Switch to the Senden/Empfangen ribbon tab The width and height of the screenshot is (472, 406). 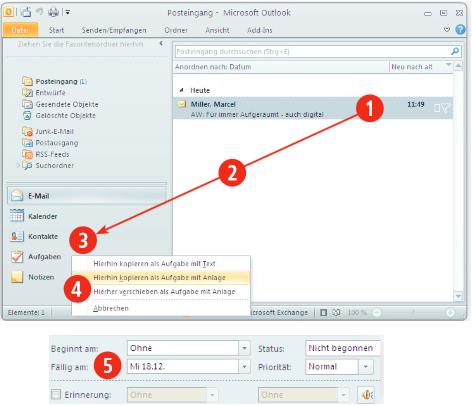[x=114, y=30]
